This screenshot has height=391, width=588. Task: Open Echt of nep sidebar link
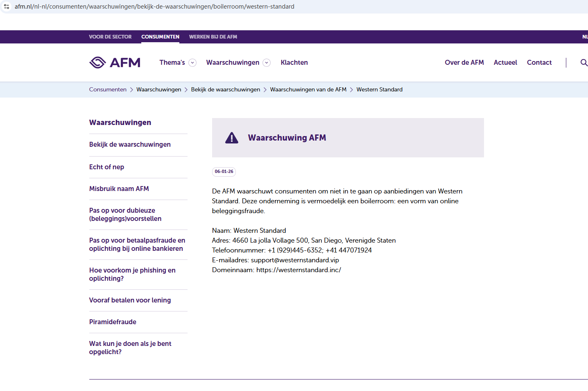106,167
